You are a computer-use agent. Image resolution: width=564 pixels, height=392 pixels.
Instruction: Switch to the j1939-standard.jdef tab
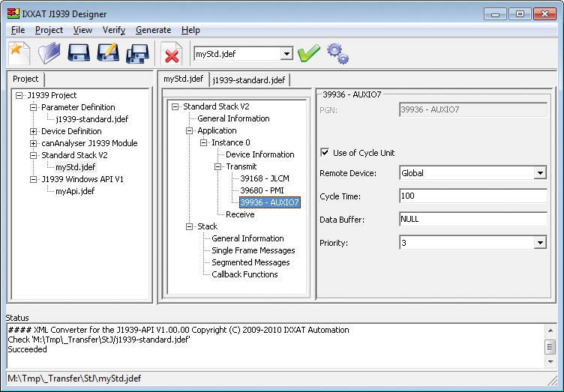pos(248,79)
